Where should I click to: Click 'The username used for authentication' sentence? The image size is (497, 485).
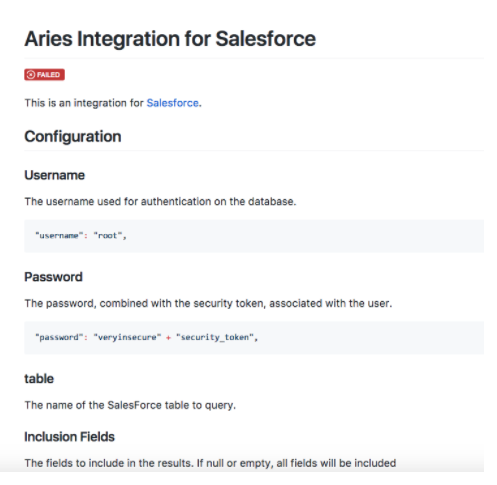point(160,201)
